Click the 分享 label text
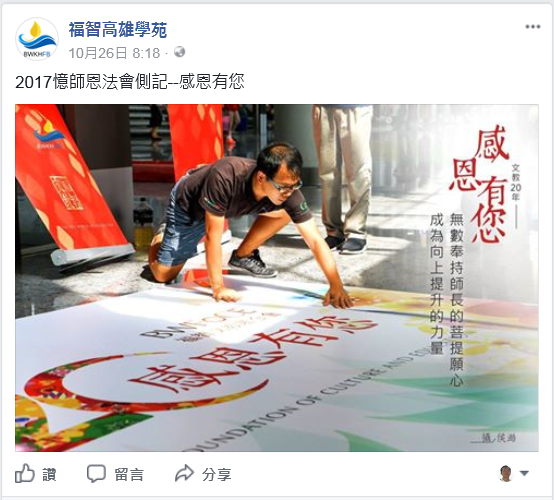 pyautogui.click(x=217, y=475)
